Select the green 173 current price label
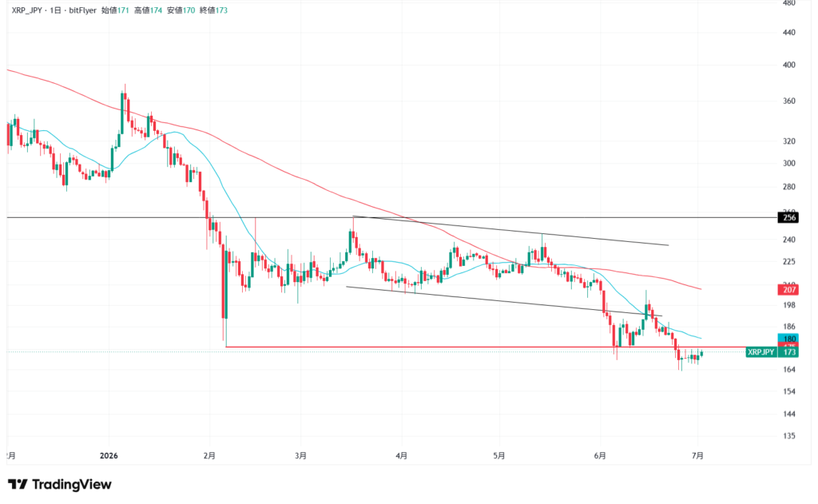The height and width of the screenshot is (504, 818). click(788, 352)
